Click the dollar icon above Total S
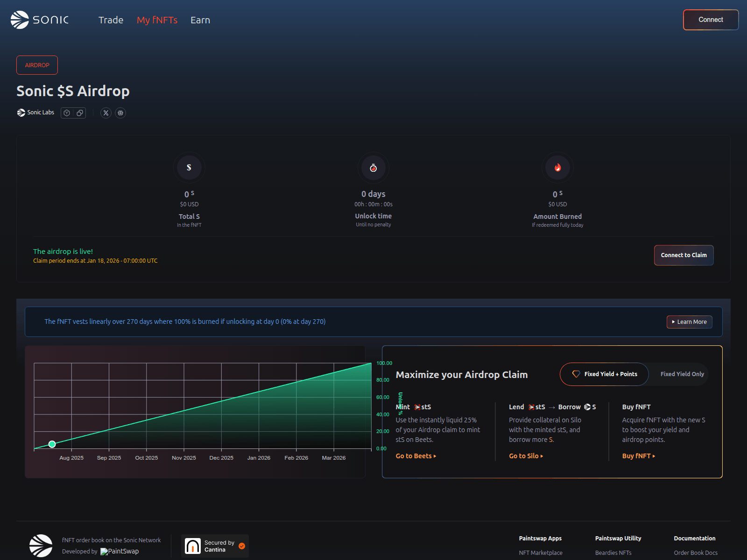747x560 pixels. coord(189,167)
